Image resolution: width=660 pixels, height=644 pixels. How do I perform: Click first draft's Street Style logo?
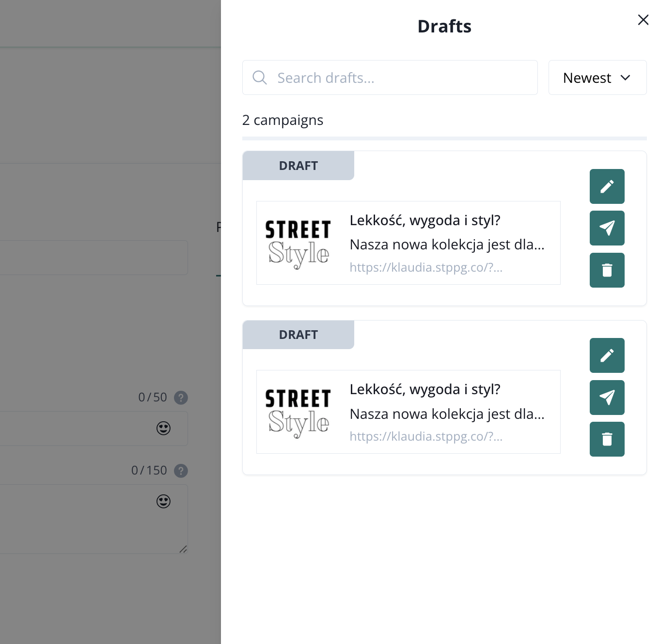pyautogui.click(x=298, y=243)
